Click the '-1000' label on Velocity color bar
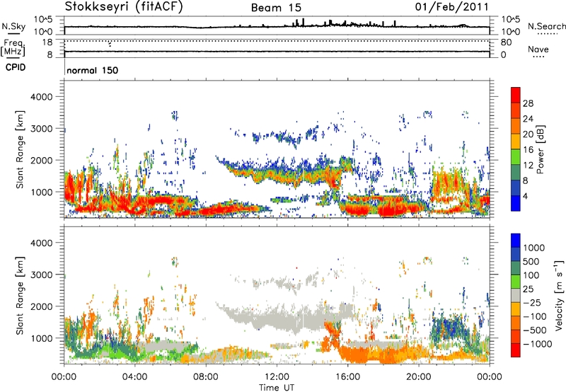 point(538,344)
